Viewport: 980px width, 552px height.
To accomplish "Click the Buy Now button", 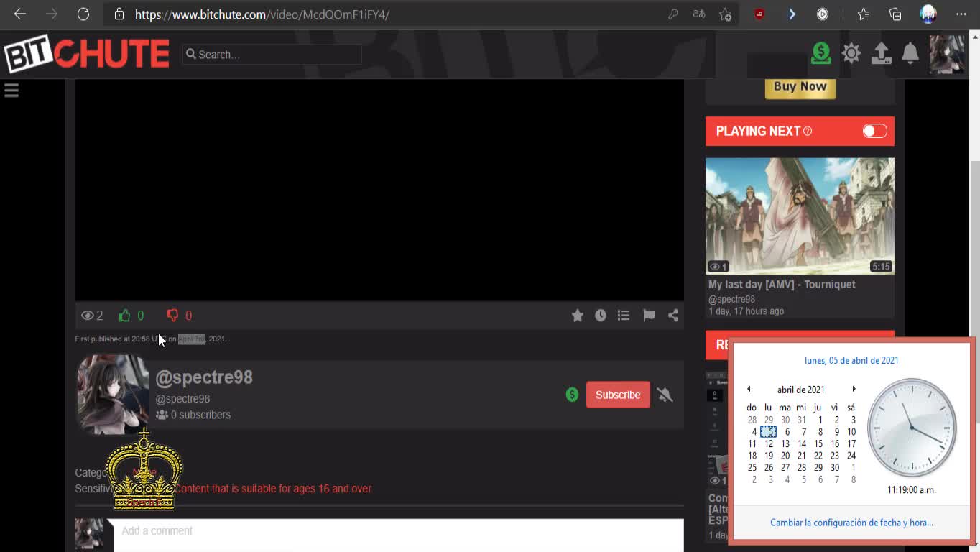I will coord(800,86).
